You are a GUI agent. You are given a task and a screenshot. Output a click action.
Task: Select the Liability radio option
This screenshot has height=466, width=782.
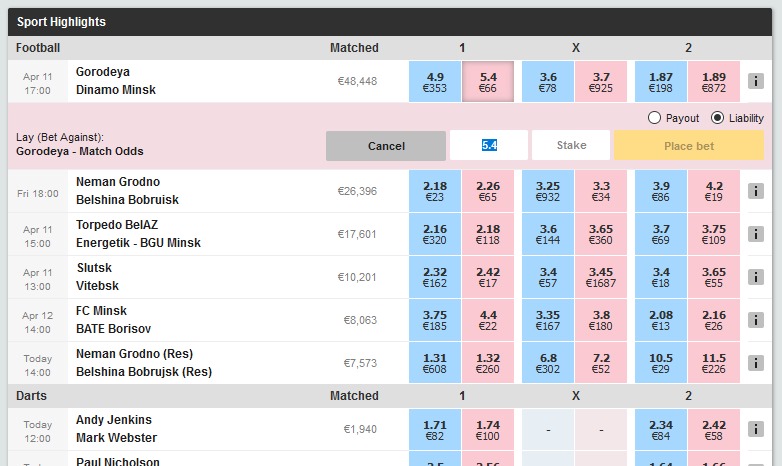point(717,118)
